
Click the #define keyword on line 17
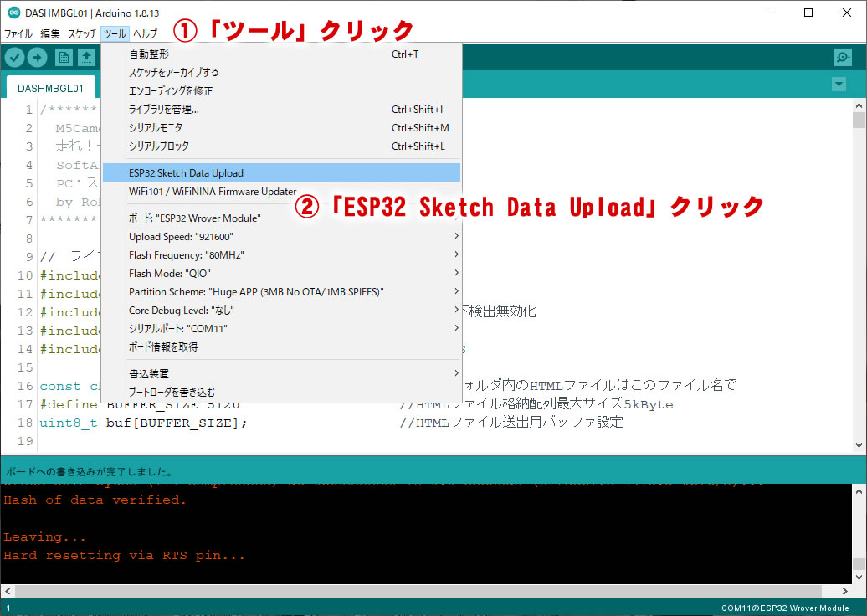tap(69, 404)
